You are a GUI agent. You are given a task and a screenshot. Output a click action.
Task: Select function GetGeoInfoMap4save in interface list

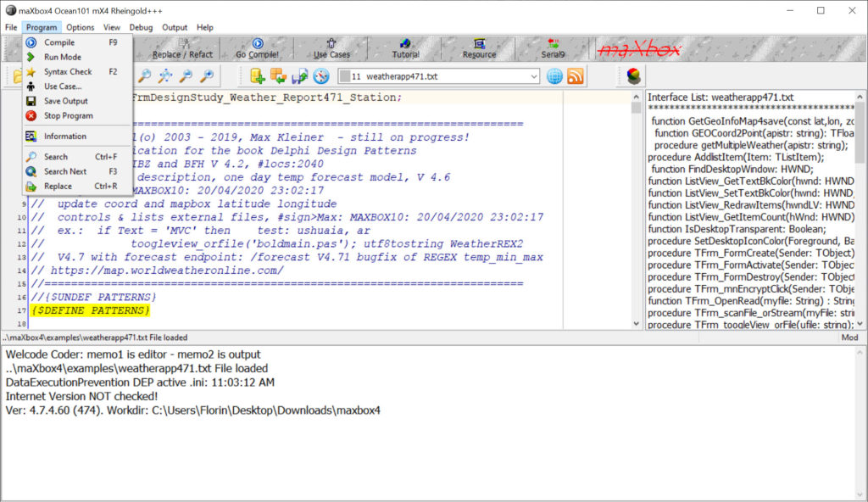(753, 120)
